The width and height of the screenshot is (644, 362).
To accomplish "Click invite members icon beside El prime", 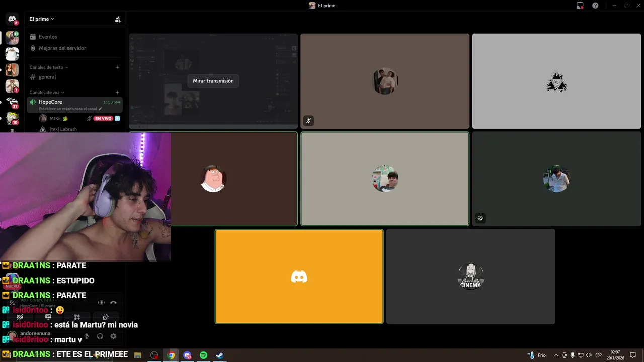I will coord(118,19).
